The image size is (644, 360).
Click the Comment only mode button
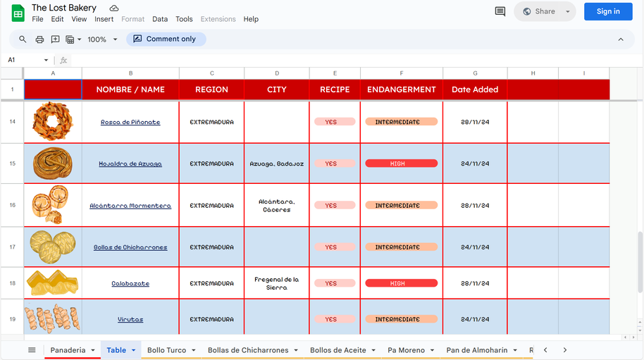[166, 39]
